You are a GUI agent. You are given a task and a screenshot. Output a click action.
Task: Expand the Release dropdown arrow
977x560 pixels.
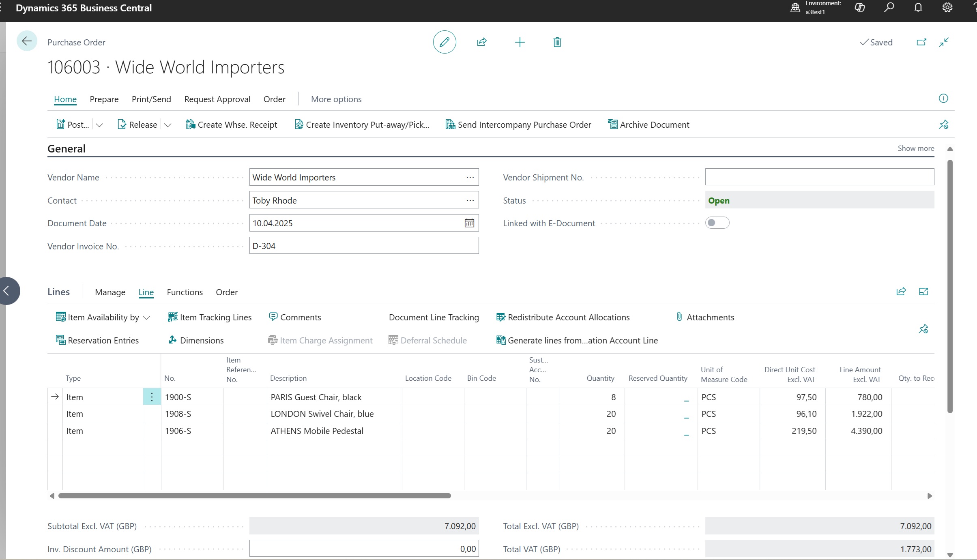coord(167,125)
